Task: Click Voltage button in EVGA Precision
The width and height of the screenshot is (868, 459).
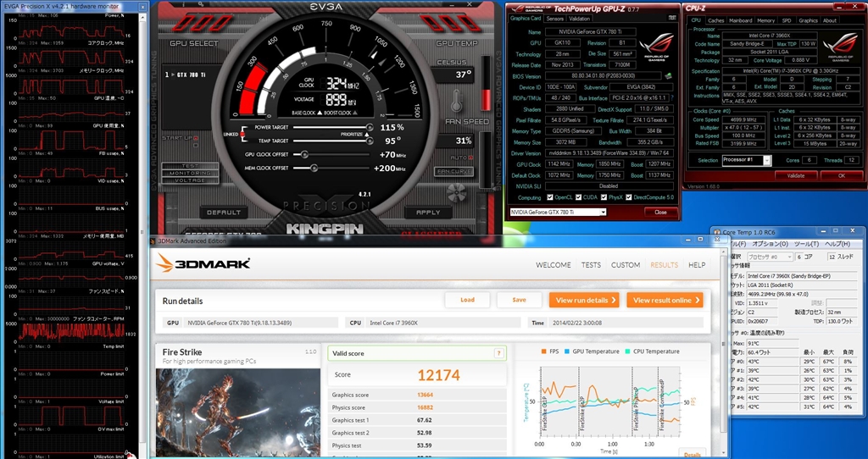Action: (x=190, y=180)
